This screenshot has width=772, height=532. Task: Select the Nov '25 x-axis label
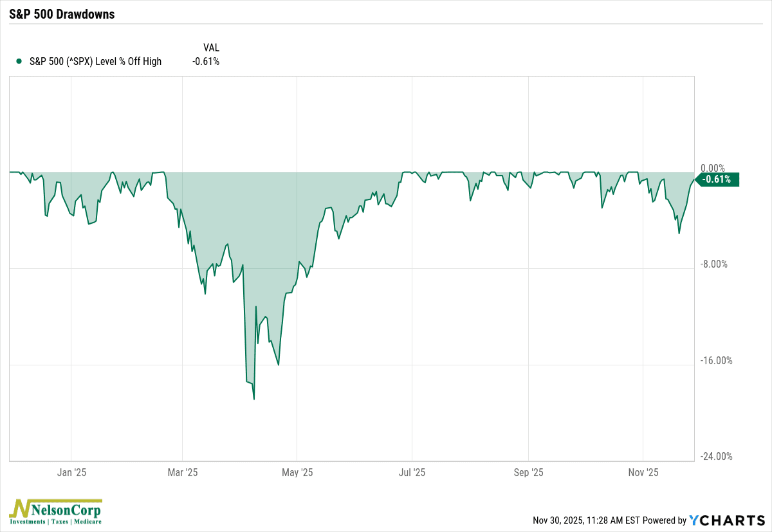click(x=643, y=473)
